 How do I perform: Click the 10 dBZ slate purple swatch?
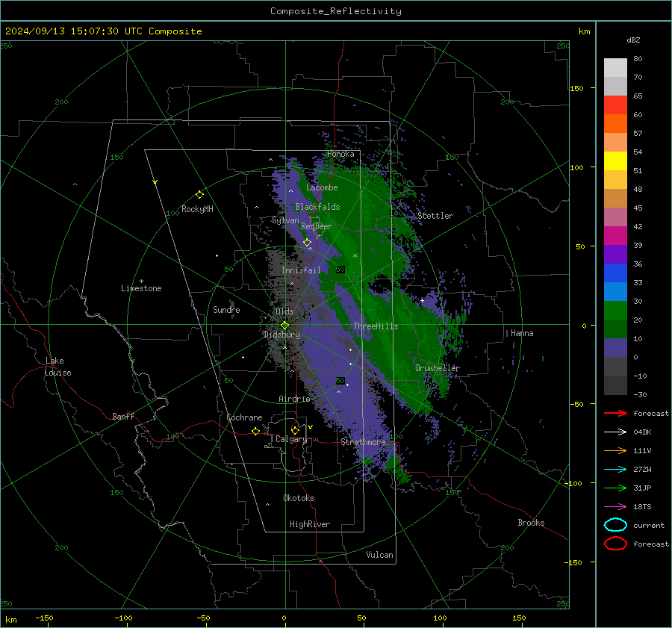615,348
